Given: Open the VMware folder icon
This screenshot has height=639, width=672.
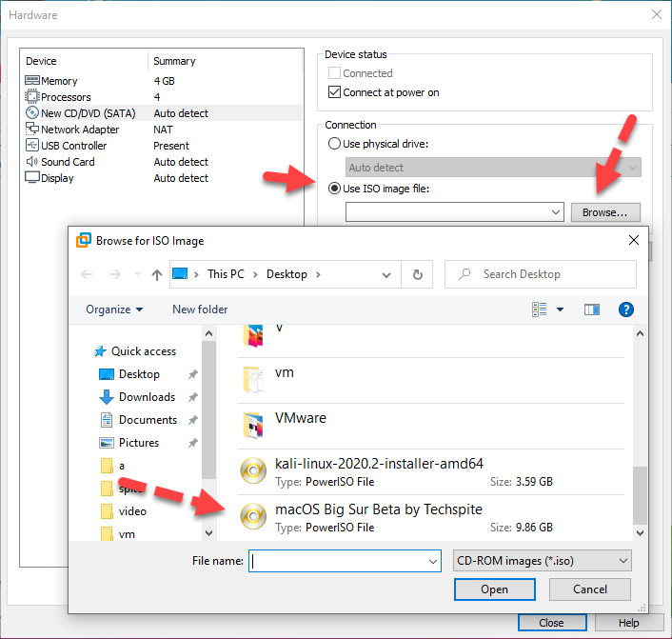Looking at the screenshot, I should pos(253,425).
